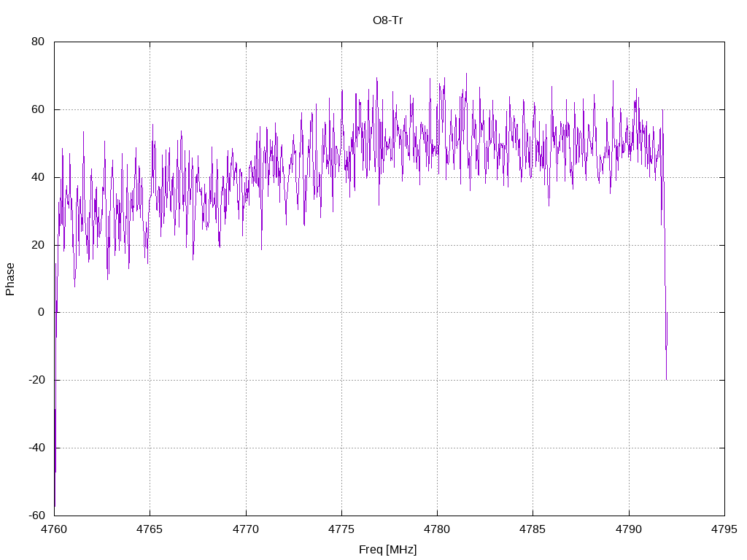Click the y-axis tick label 80
The height and width of the screenshot is (560, 747).
pos(38,42)
